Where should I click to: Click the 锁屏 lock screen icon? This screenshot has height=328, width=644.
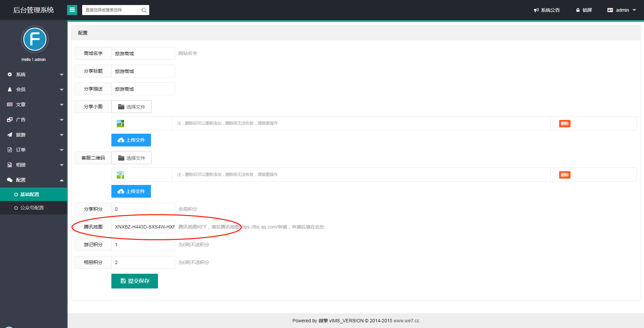(578, 10)
